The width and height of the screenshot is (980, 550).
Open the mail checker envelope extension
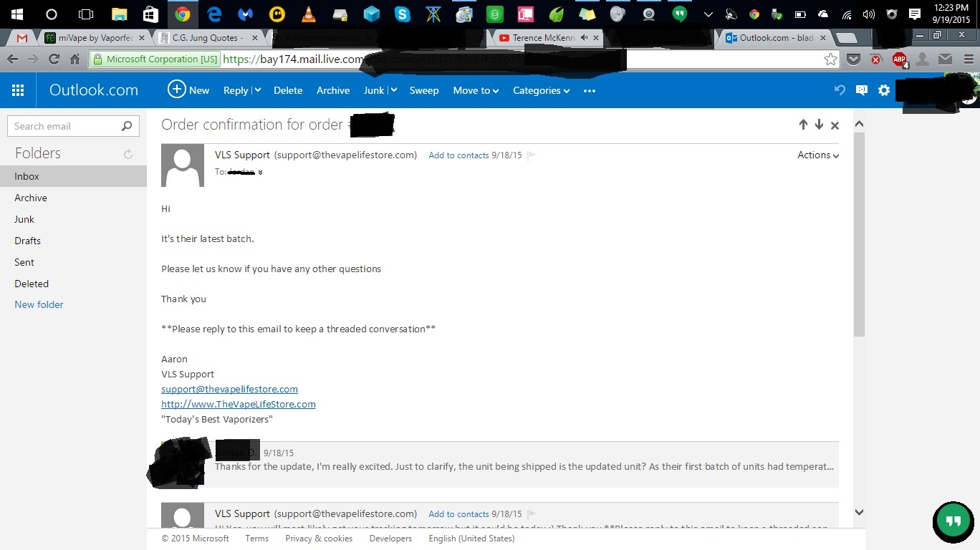pyautogui.click(x=946, y=59)
